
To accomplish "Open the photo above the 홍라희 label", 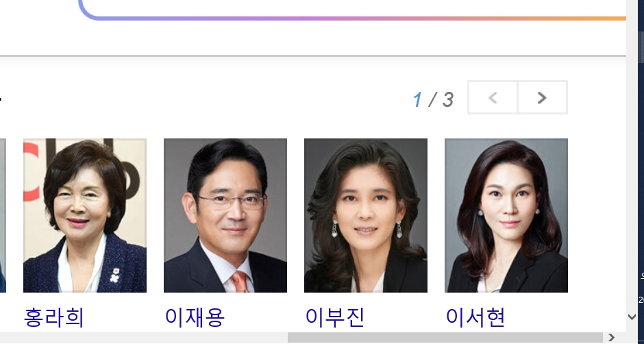I will [x=85, y=215].
